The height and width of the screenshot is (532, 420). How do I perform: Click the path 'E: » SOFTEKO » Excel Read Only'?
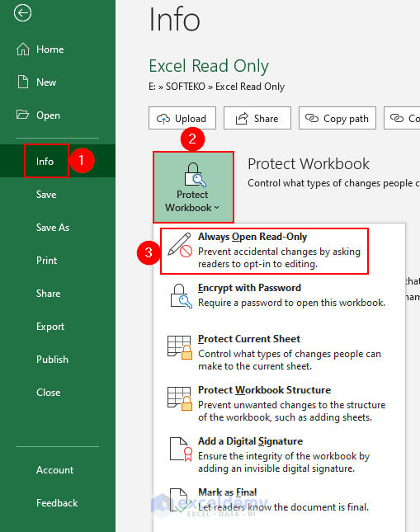[x=217, y=87]
